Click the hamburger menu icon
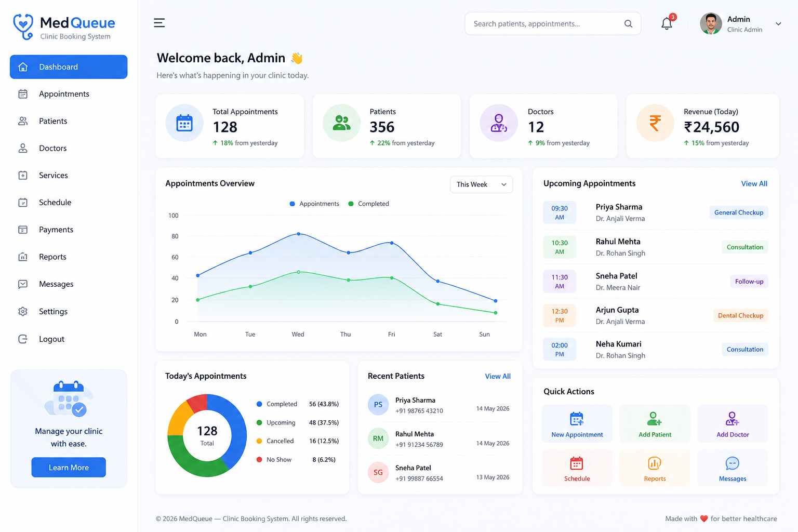798x532 pixels. (x=159, y=23)
